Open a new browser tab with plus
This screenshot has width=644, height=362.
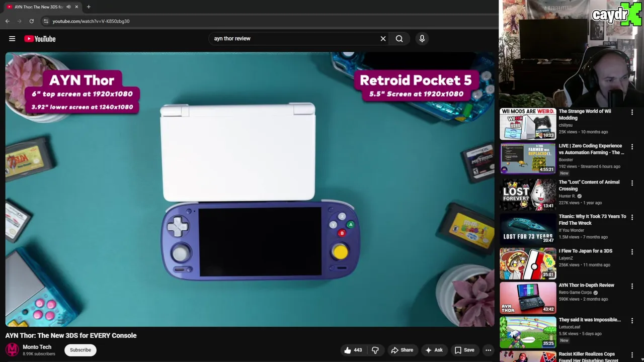coord(89,7)
